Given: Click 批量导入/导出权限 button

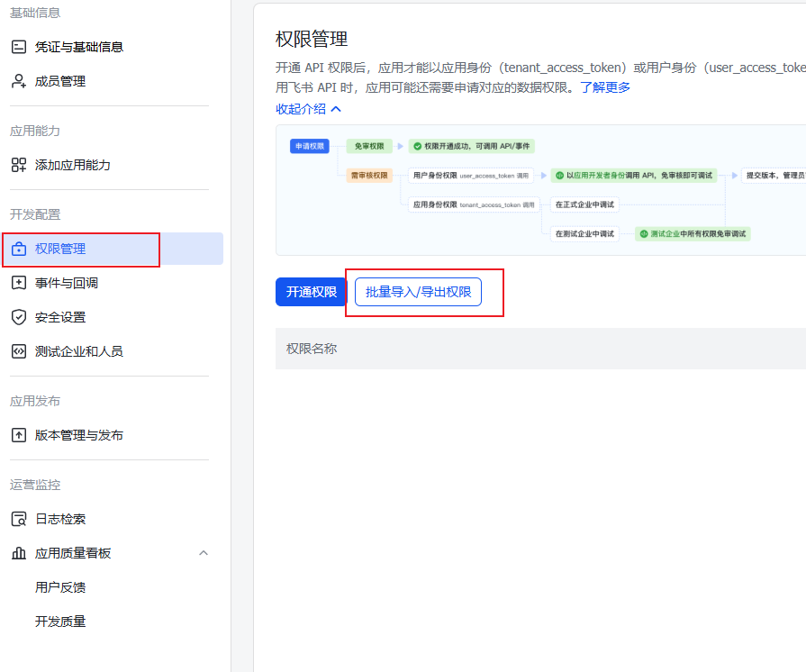Looking at the screenshot, I should [418, 292].
